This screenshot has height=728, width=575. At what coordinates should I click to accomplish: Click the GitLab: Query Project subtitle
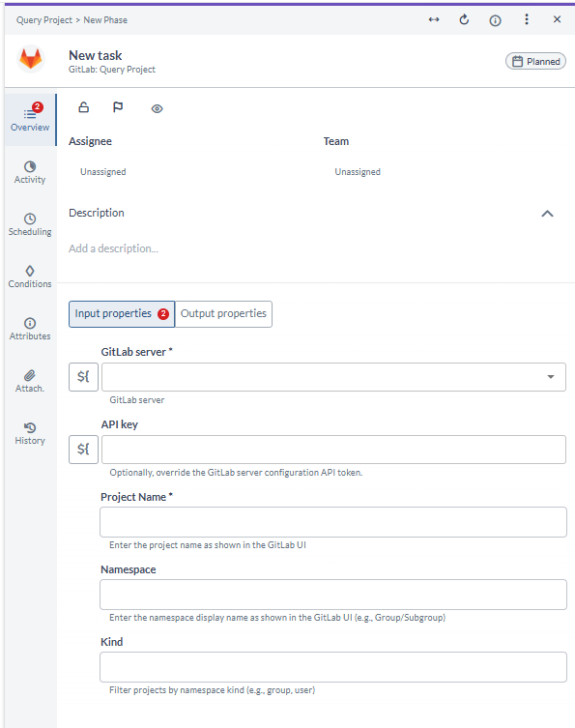[x=112, y=70]
